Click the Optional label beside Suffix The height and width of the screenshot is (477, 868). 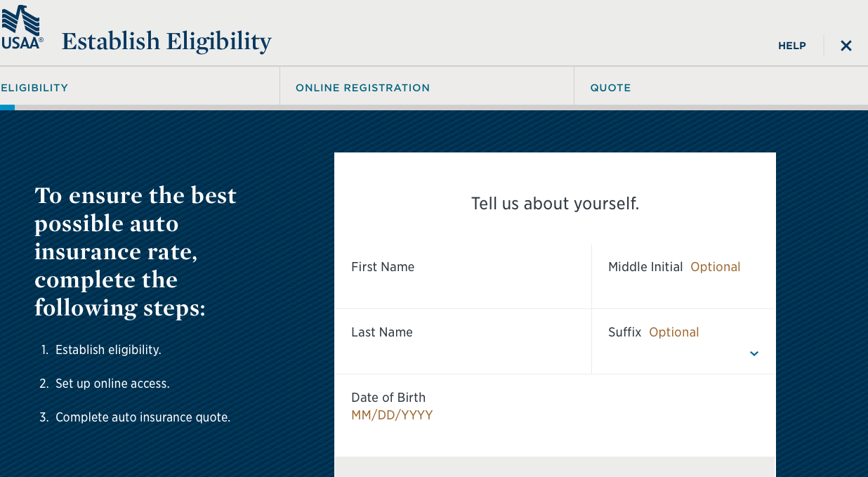coord(673,332)
